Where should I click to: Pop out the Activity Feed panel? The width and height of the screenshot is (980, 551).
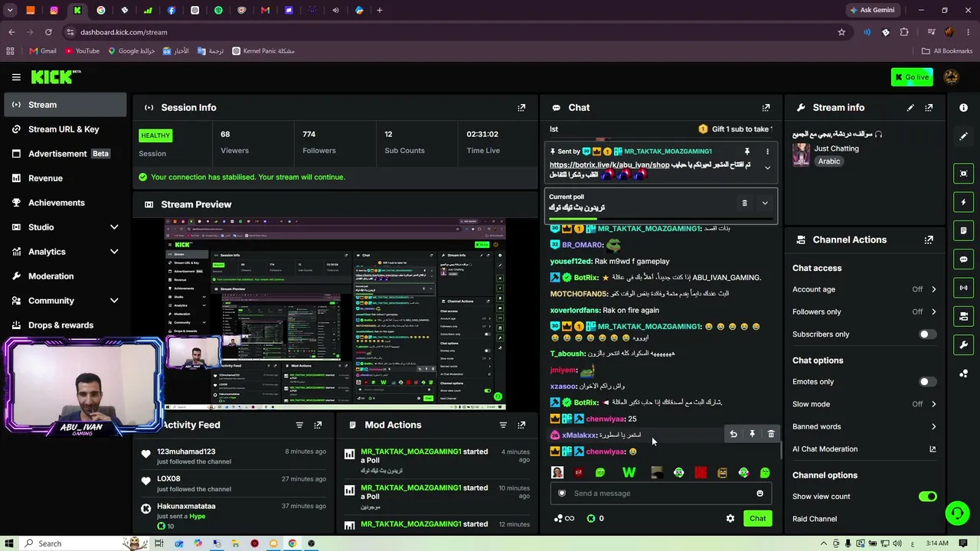[318, 425]
